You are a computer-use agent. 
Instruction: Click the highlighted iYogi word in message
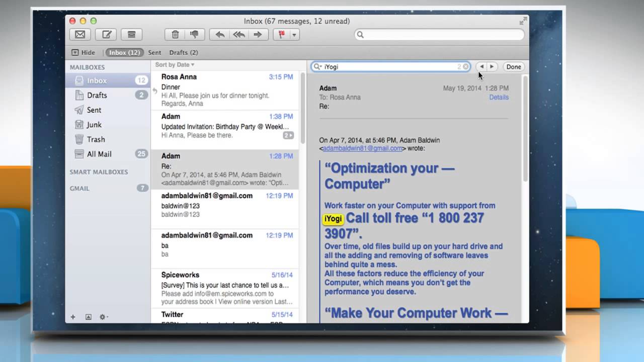pyautogui.click(x=333, y=219)
